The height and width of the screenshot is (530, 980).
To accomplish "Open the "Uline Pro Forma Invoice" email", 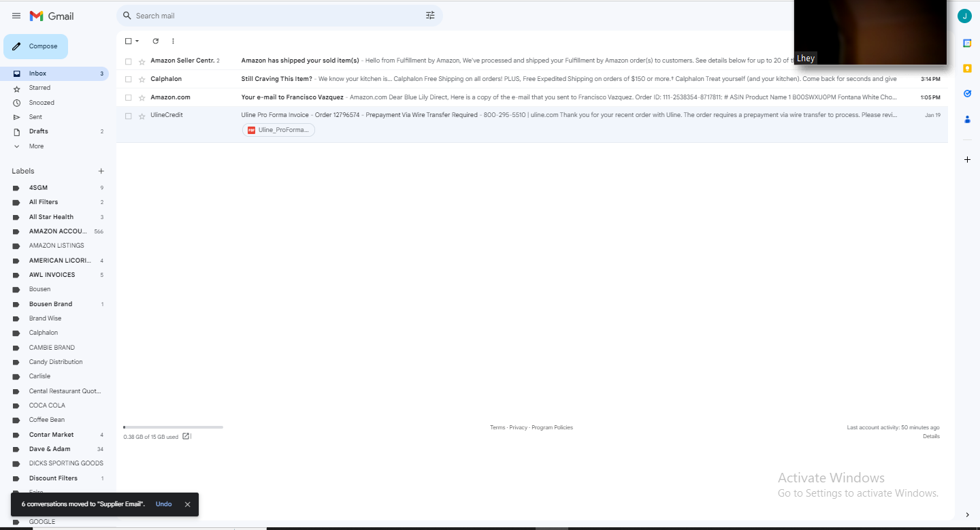I will (275, 115).
